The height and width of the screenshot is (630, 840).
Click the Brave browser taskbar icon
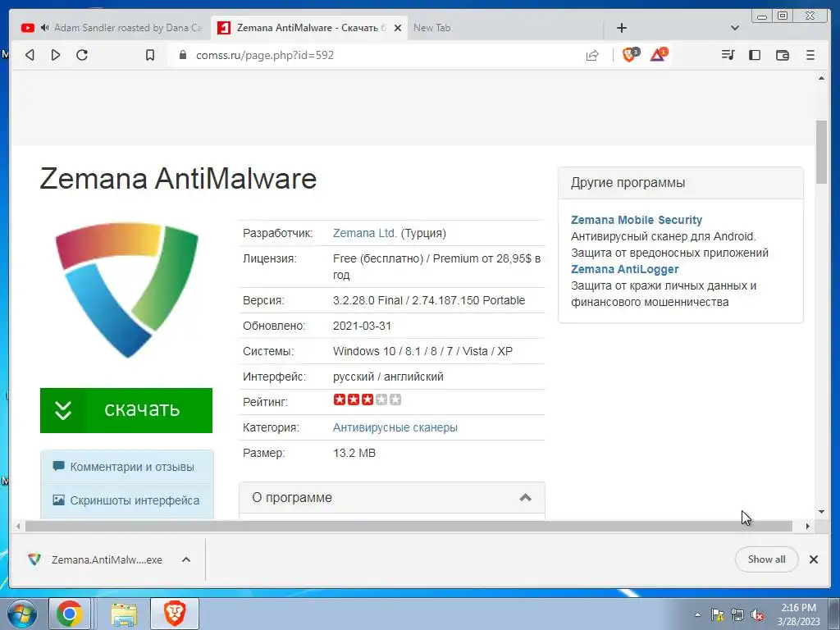click(175, 614)
